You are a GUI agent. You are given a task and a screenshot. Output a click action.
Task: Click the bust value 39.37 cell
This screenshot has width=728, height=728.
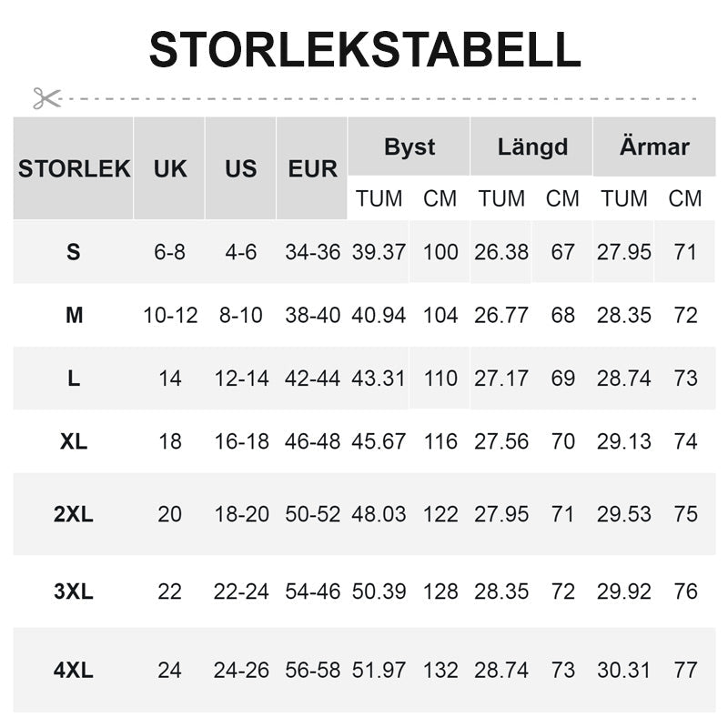point(379,252)
